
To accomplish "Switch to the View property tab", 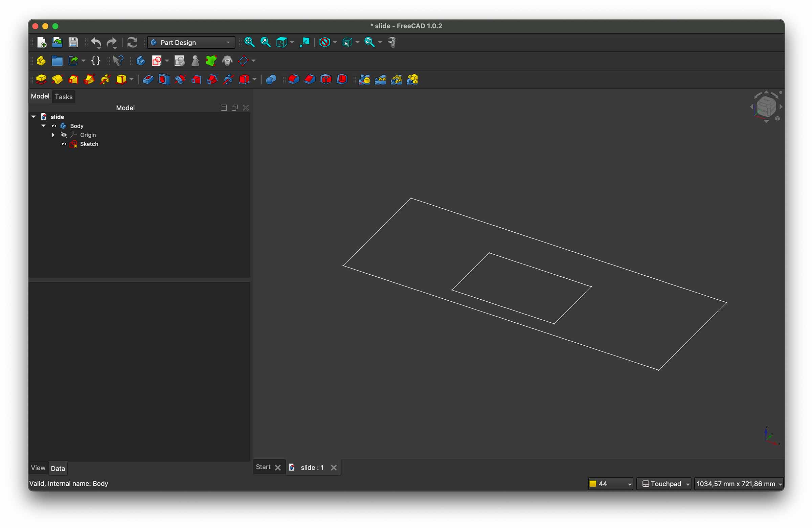I will (38, 468).
